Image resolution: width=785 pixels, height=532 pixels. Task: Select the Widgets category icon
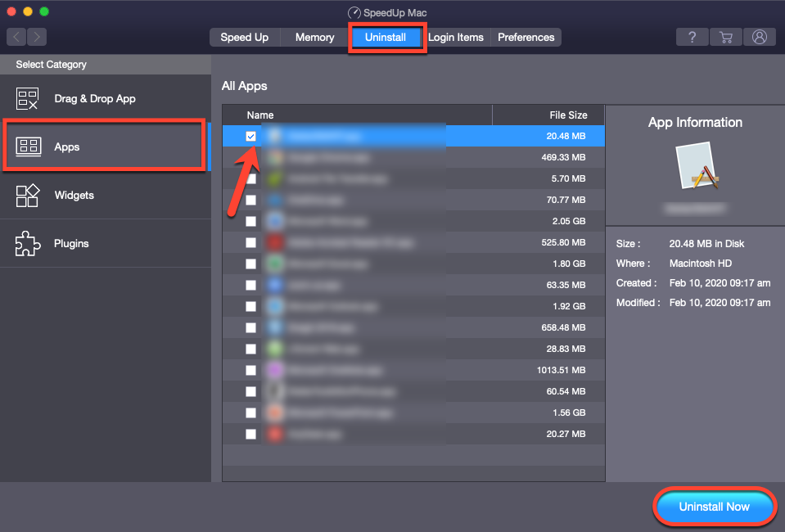pos(28,195)
